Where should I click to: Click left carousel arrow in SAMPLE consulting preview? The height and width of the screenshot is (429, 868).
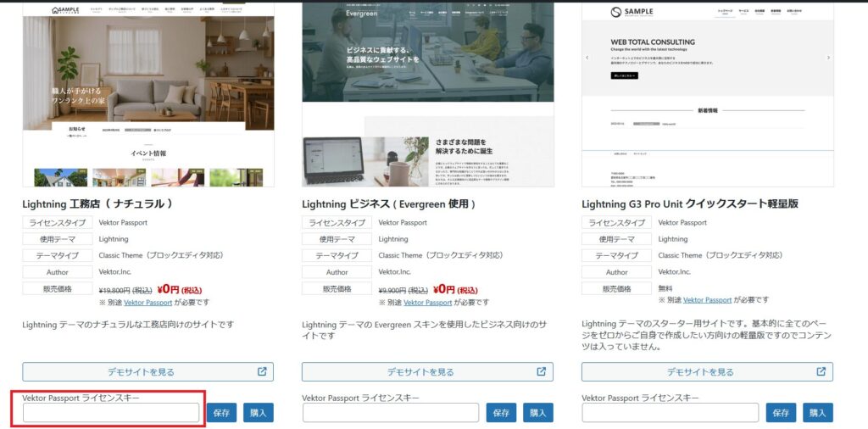(x=587, y=58)
